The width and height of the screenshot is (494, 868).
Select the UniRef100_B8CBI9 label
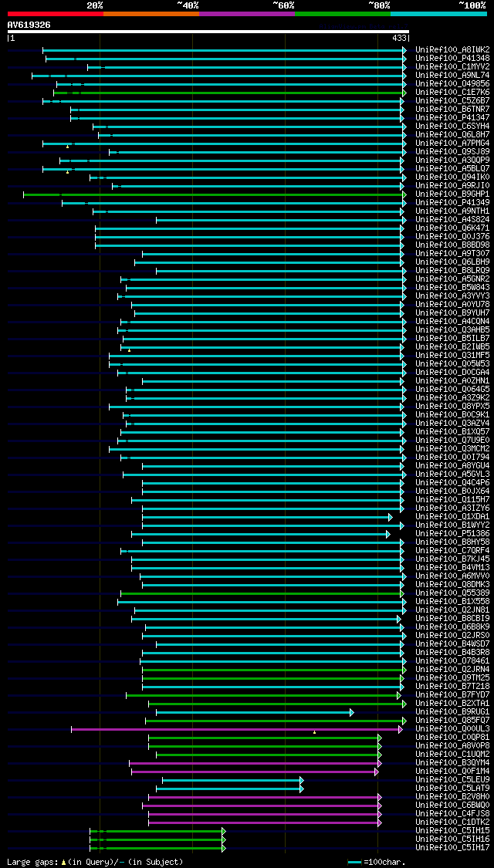[452, 619]
